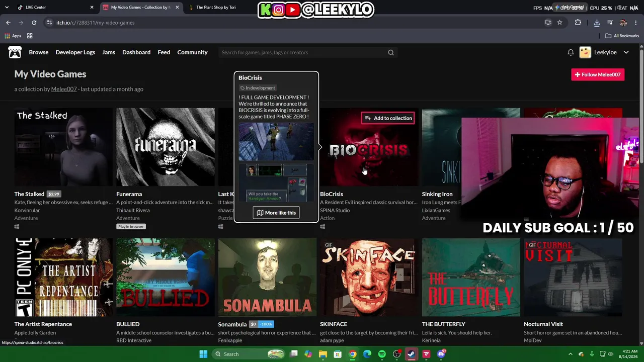Open Google Chrome from the taskbar

tap(353, 354)
